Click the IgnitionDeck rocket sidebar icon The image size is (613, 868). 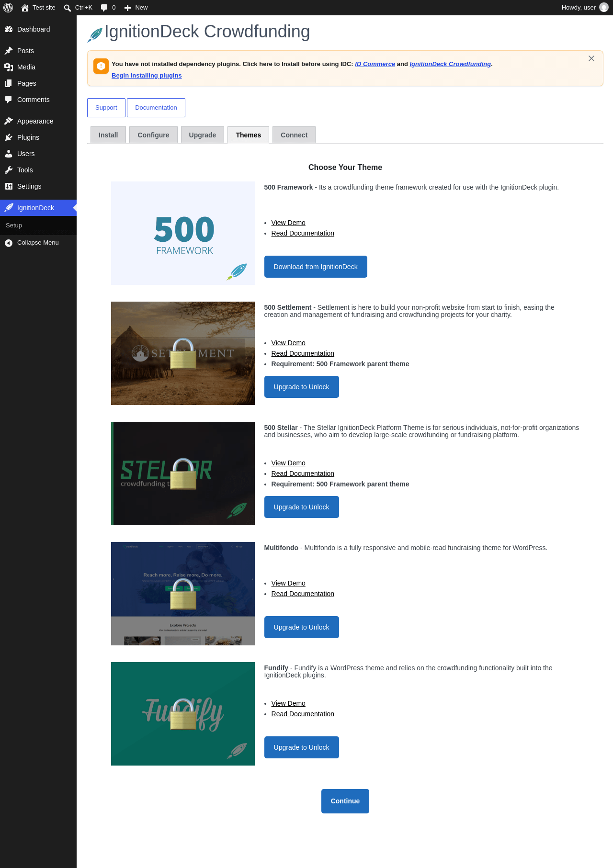[9, 208]
